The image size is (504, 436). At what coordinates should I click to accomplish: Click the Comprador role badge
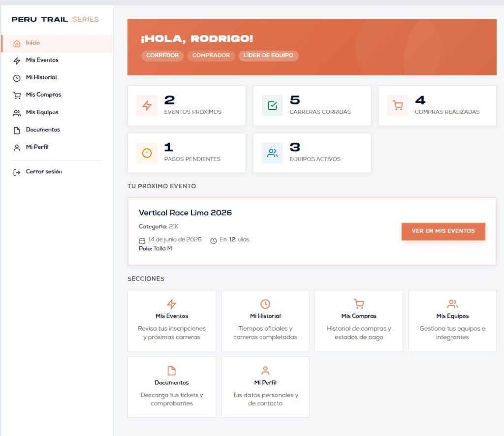pyautogui.click(x=211, y=55)
